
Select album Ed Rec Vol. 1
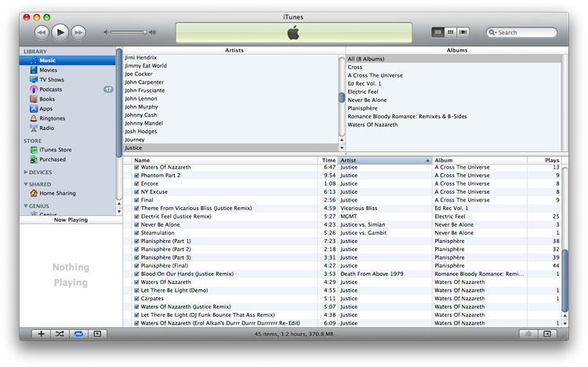tap(454, 84)
